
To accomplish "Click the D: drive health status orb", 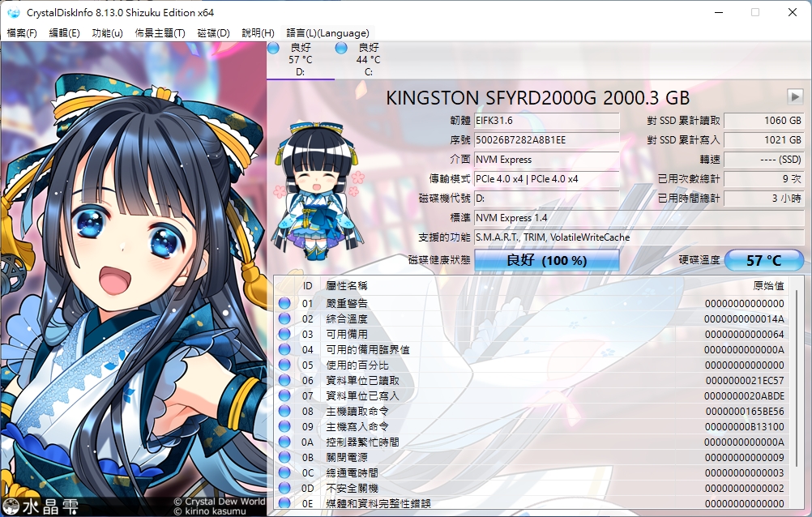I will (x=273, y=48).
